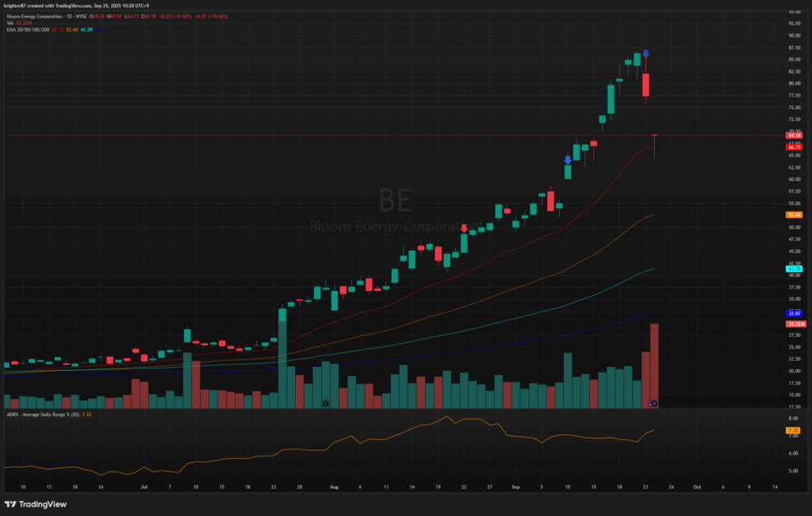This screenshot has height=516, width=812.
Task: Click the orange 52.66 EMA axis label
Action: [x=795, y=215]
